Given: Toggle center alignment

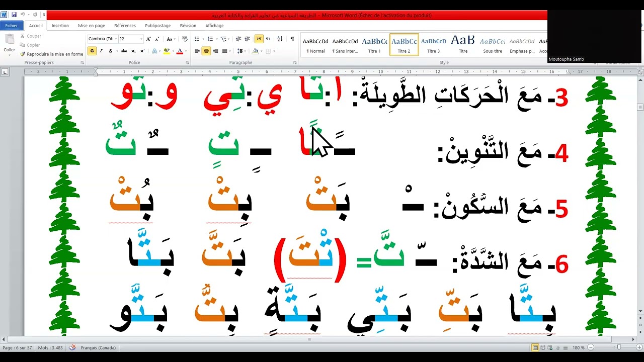Looking at the screenshot, I should 206,51.
